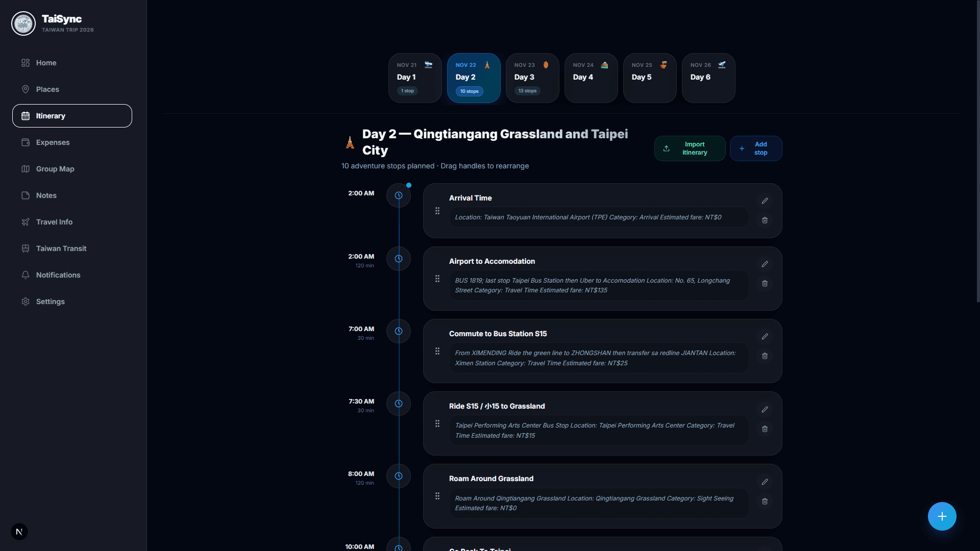Screen dimensions: 980x551
Task: Edit the Ride S15 to Grassland stop
Action: (x=765, y=409)
